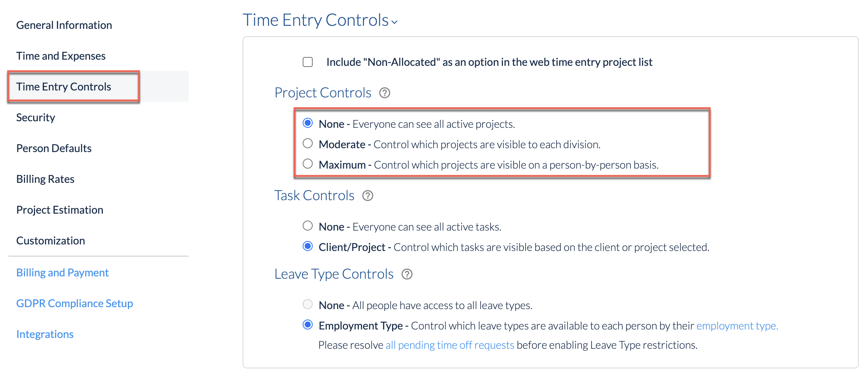Enable the Include "Non-Allocated" checkbox
This screenshot has width=868, height=378.
pos(308,62)
